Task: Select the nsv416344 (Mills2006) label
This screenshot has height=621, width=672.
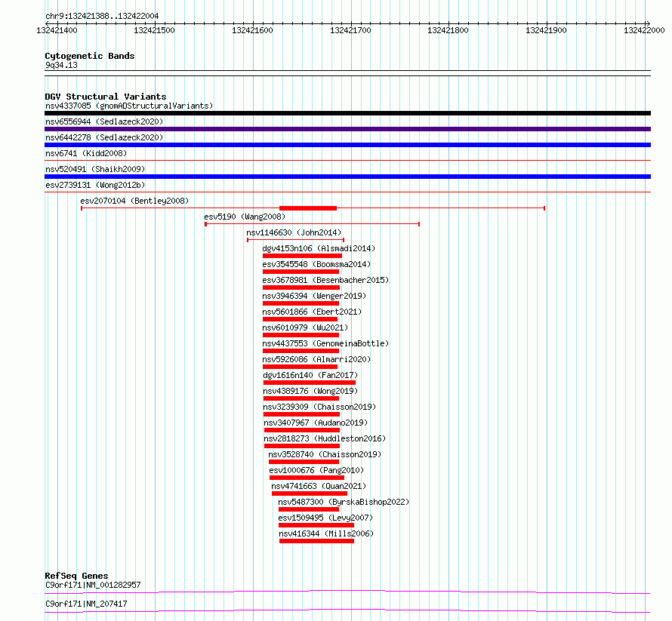Action: (x=326, y=533)
